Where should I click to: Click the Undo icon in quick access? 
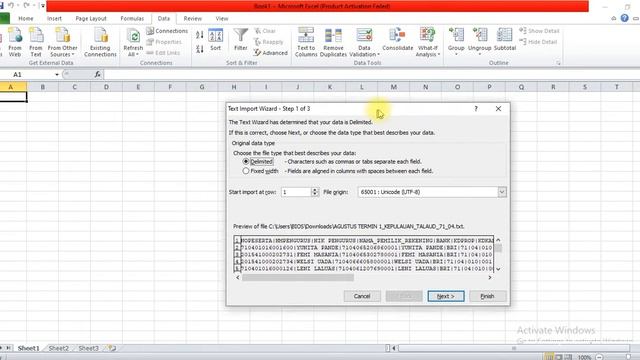pyautogui.click(x=11, y=6)
